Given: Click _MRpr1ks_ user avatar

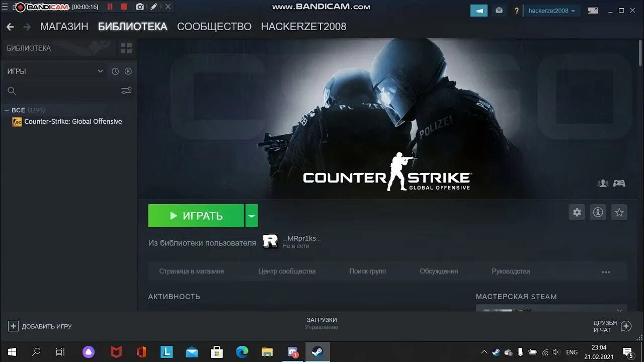Looking at the screenshot, I should point(270,242).
